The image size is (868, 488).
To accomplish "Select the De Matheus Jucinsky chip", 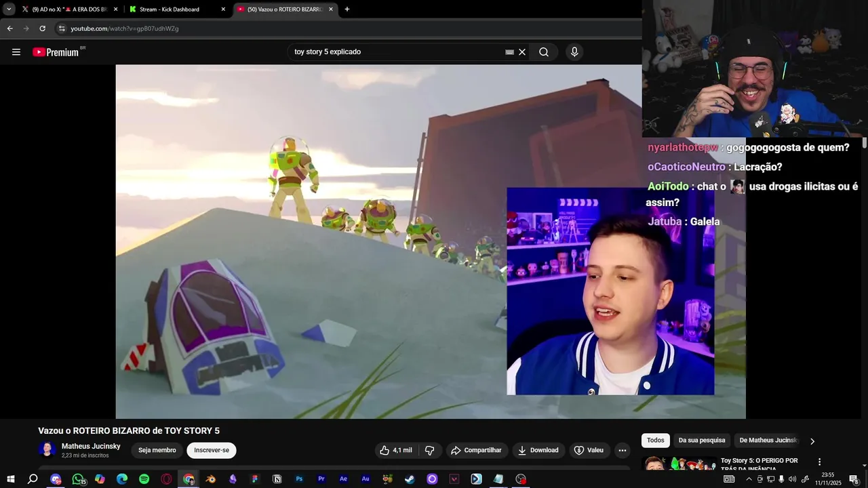I will coord(768,441).
